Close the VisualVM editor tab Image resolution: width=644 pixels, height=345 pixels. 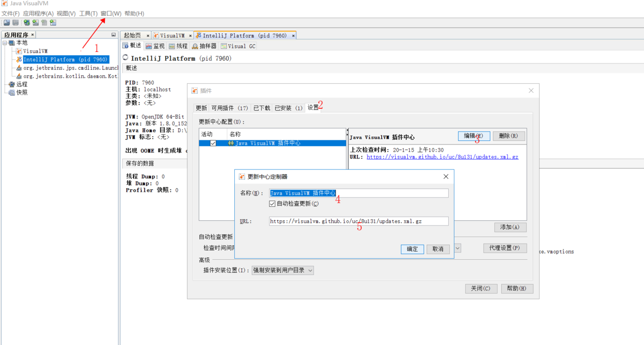pos(190,35)
